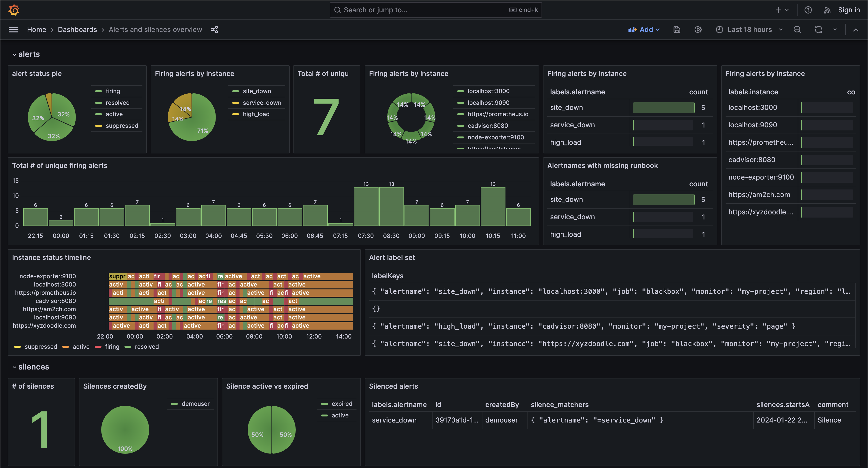Open the news feed RSS icon
868x468 pixels.
[827, 10]
